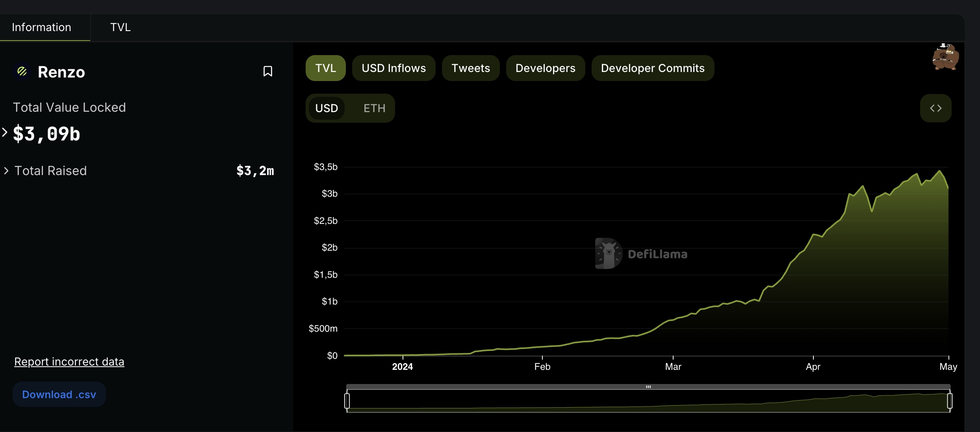Open the Report incorrect data link
This screenshot has height=432, width=980.
[x=69, y=362]
